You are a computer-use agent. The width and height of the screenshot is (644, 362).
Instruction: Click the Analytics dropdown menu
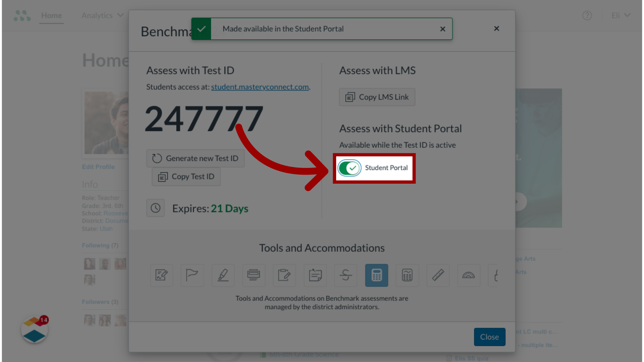[102, 15]
